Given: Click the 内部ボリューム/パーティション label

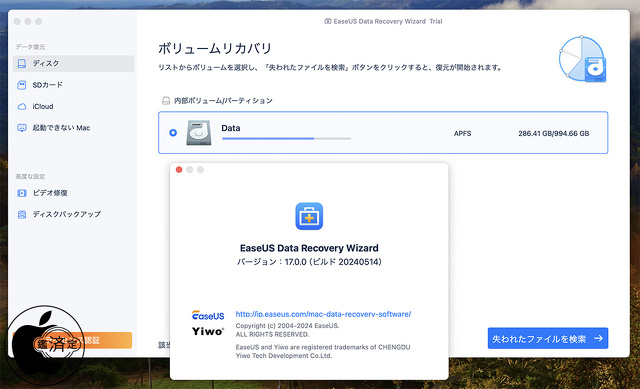Looking at the screenshot, I should pos(223,100).
